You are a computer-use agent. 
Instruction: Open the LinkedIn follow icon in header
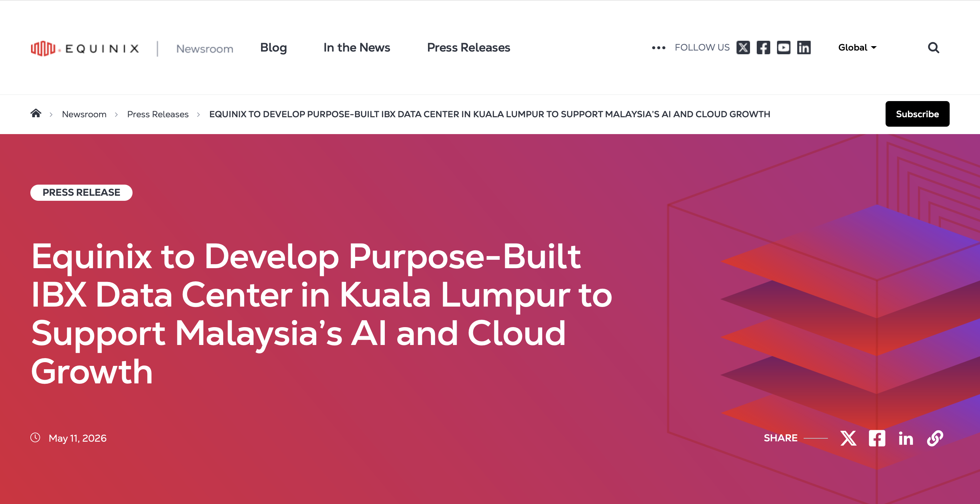(804, 48)
